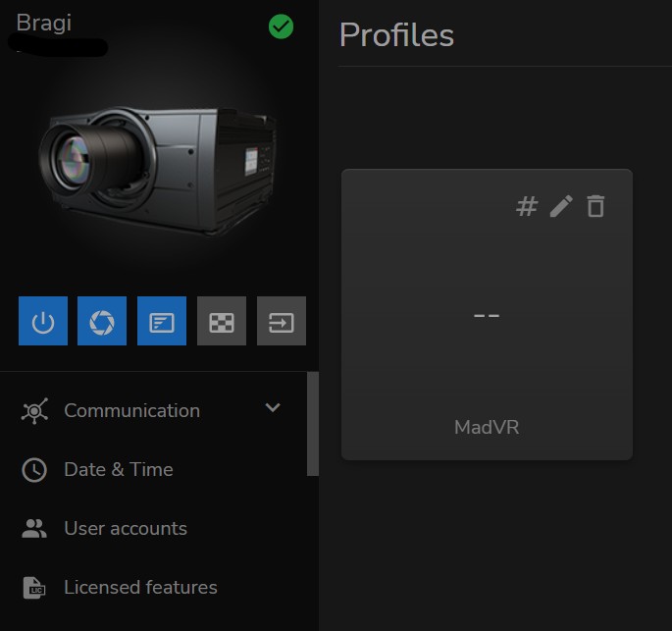Open the Communication menu item
Viewport: 672px width, 631px height.
(x=131, y=411)
